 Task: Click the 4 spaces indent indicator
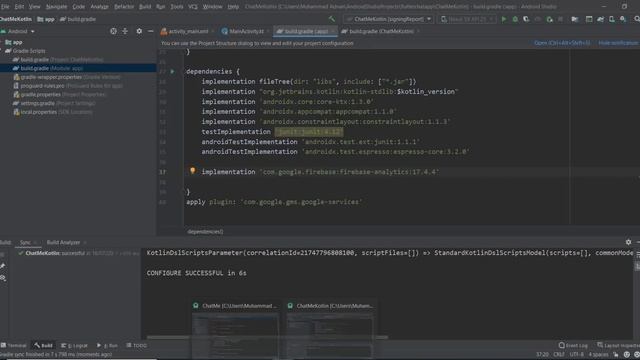coord(598,354)
